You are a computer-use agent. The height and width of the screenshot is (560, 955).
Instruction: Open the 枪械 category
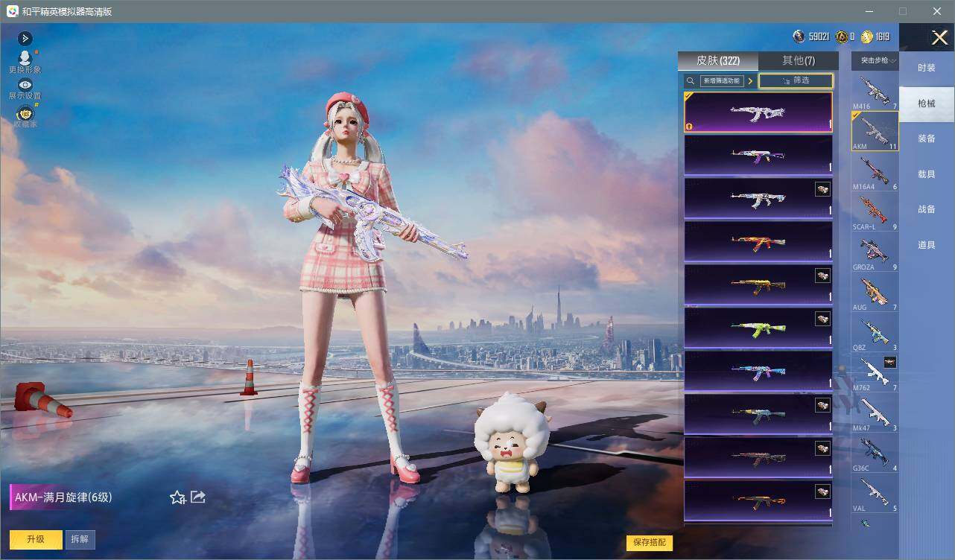click(x=927, y=104)
